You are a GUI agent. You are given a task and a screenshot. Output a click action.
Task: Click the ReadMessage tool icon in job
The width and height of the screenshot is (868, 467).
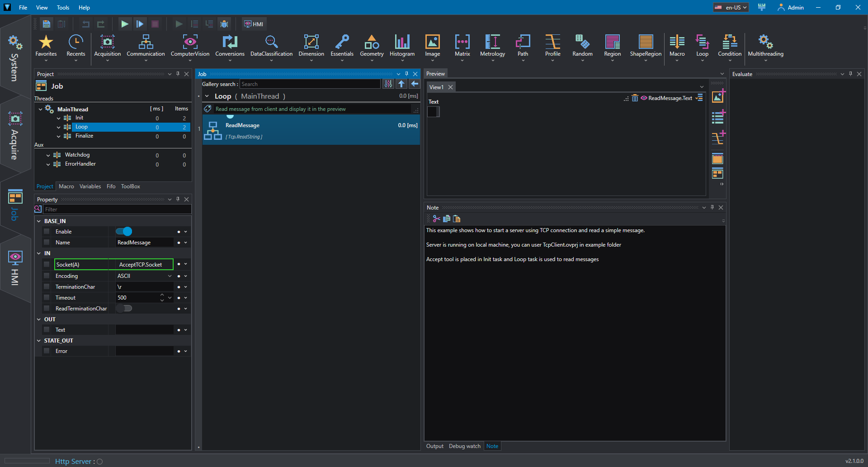(212, 131)
